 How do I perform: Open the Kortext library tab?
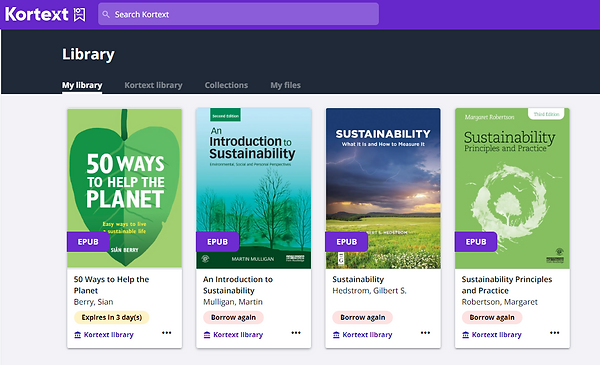click(x=153, y=85)
